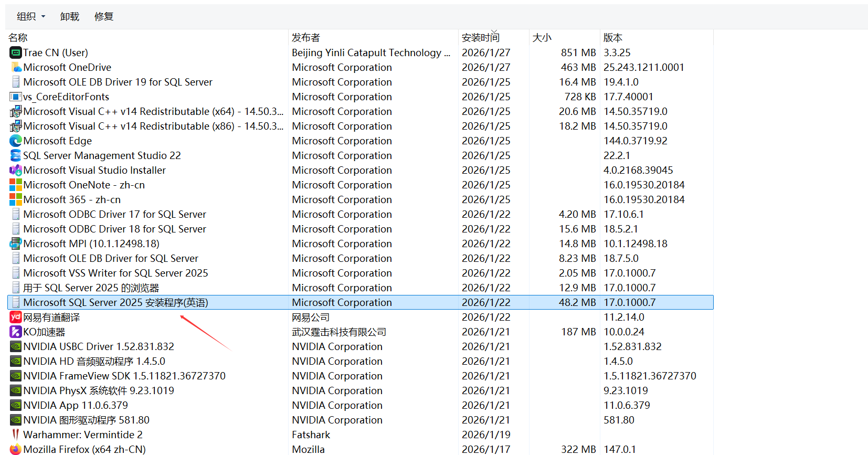Click the 修复 button

pos(104,16)
